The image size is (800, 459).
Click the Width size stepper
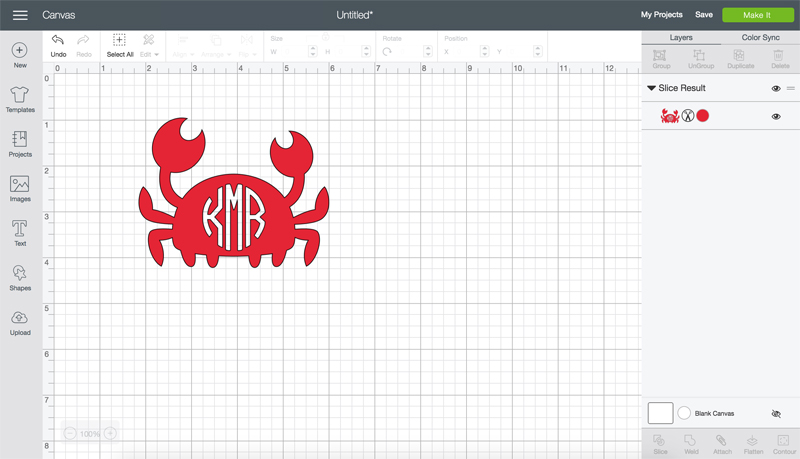tap(313, 52)
